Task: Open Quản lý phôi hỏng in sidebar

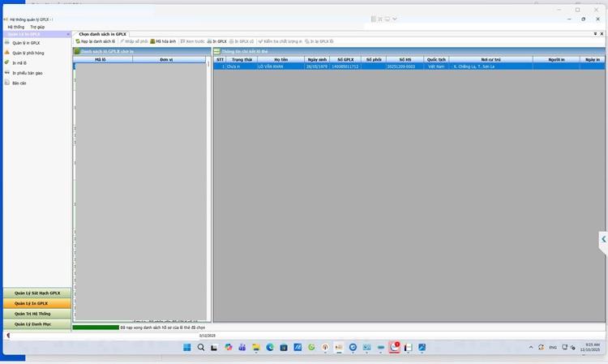Action: tap(28, 53)
